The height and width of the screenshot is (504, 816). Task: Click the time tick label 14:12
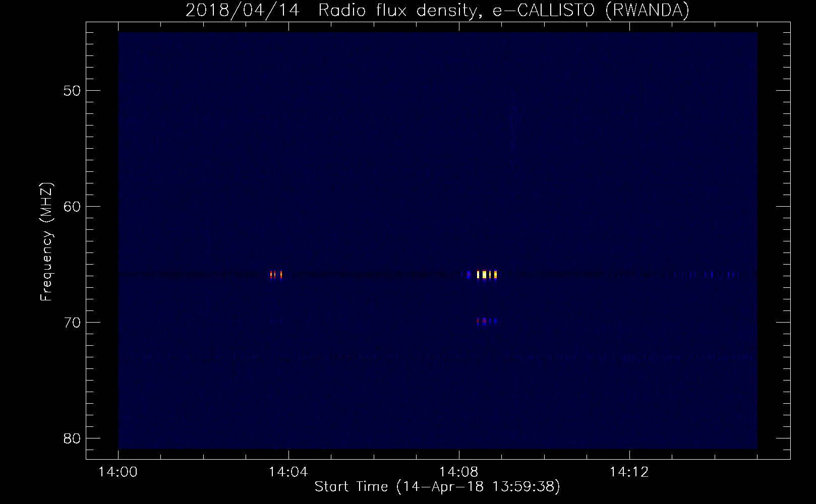tap(629, 472)
